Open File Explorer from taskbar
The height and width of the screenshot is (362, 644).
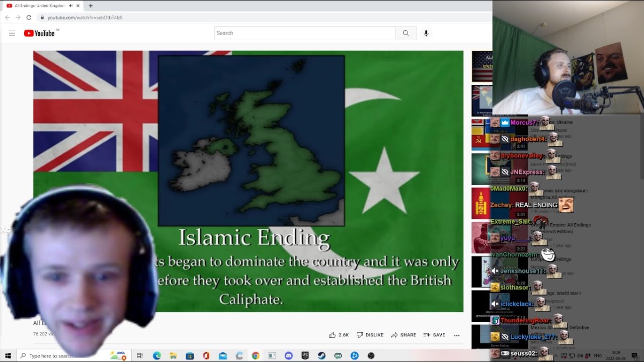(173, 355)
